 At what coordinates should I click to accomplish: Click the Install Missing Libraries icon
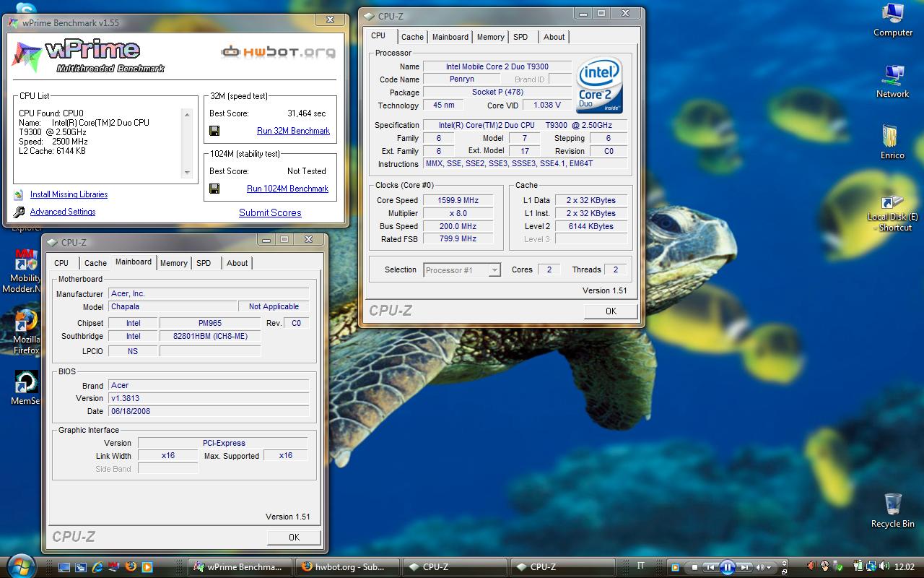[x=18, y=194]
